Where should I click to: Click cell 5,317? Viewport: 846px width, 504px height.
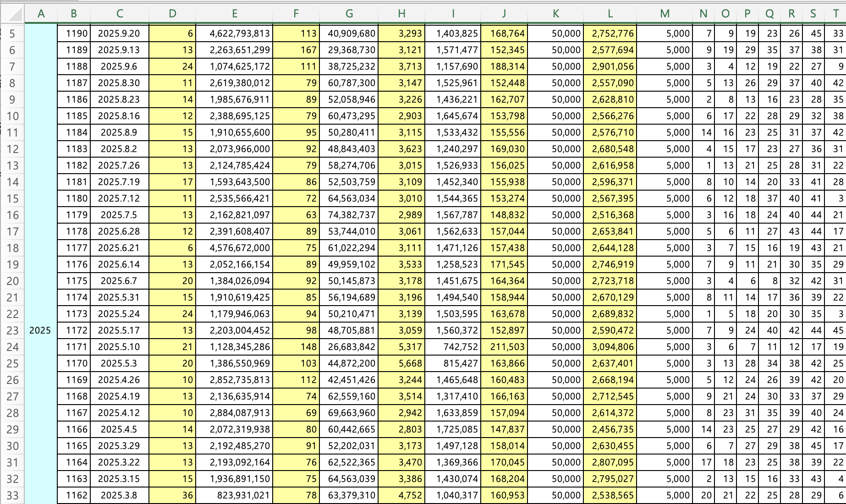[401, 347]
